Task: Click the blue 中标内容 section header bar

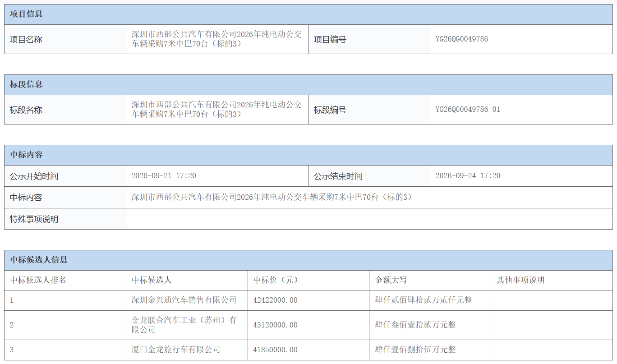Action: click(x=308, y=155)
